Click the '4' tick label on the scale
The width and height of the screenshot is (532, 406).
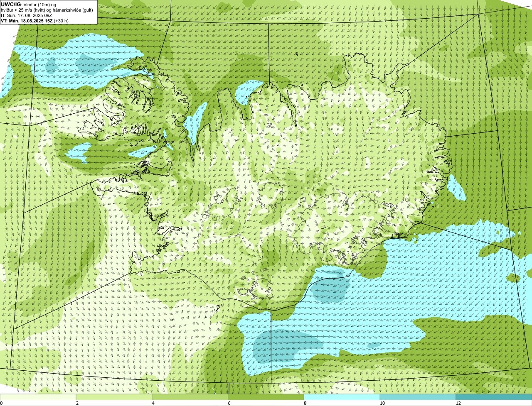pyautogui.click(x=153, y=403)
